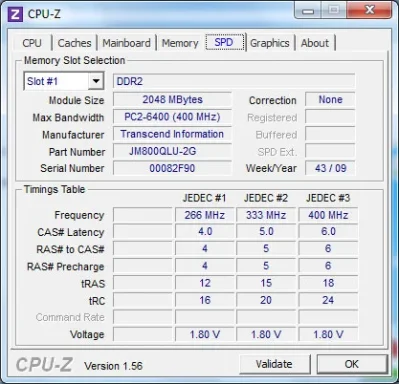Click tRC value 20
This screenshot has height=384, width=399.
coord(266,300)
